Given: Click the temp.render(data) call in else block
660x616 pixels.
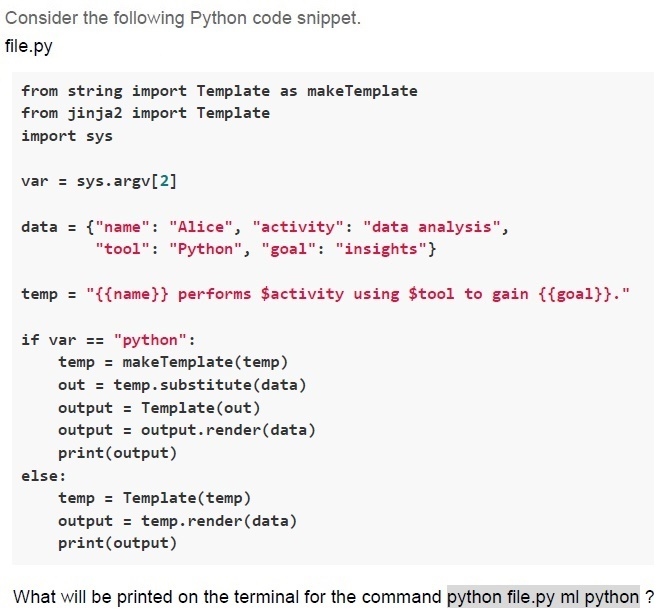Looking at the screenshot, I should tap(219, 521).
